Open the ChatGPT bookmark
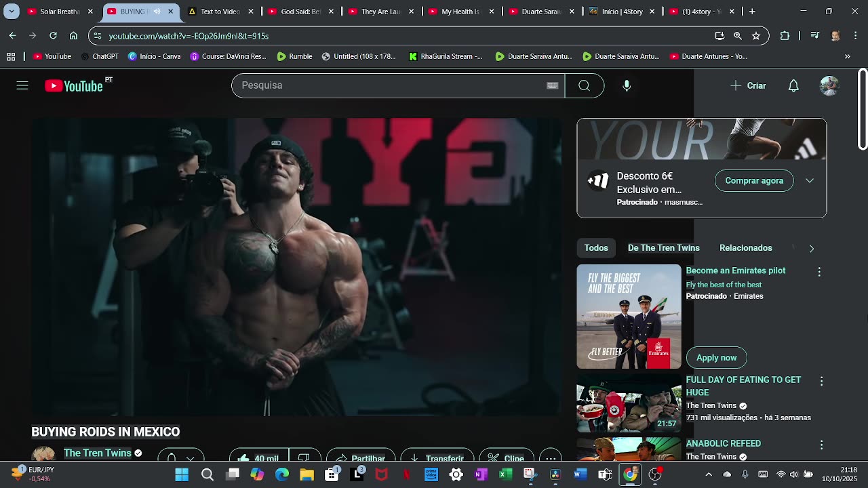This screenshot has width=868, height=488. 100,56
